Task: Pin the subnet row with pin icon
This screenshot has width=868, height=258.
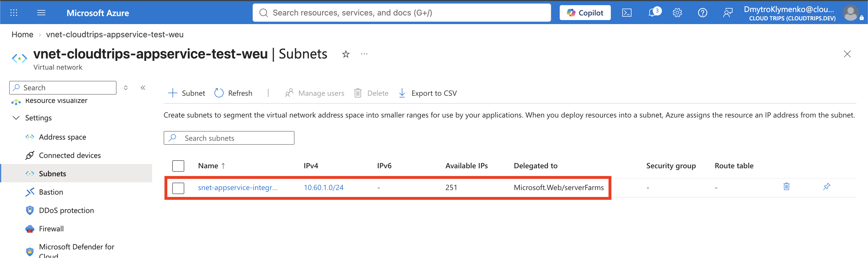Action: click(x=827, y=186)
